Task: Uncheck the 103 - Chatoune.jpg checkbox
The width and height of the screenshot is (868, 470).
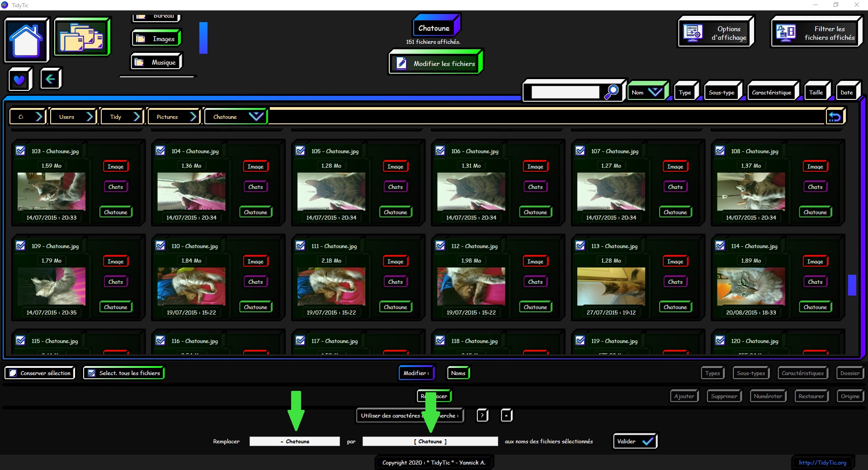Action: (x=21, y=151)
